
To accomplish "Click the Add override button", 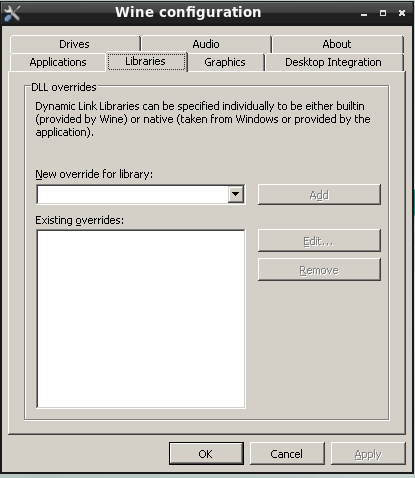I will [x=319, y=195].
